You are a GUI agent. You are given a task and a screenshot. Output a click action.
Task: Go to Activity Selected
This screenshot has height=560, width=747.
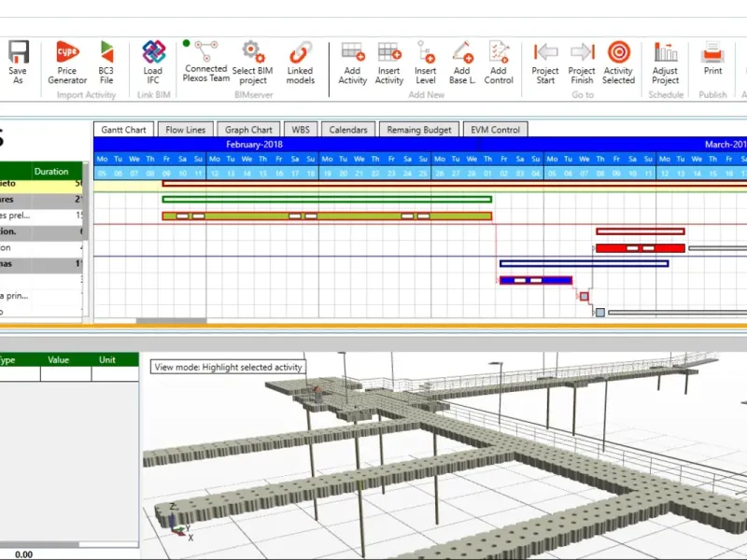pyautogui.click(x=618, y=62)
